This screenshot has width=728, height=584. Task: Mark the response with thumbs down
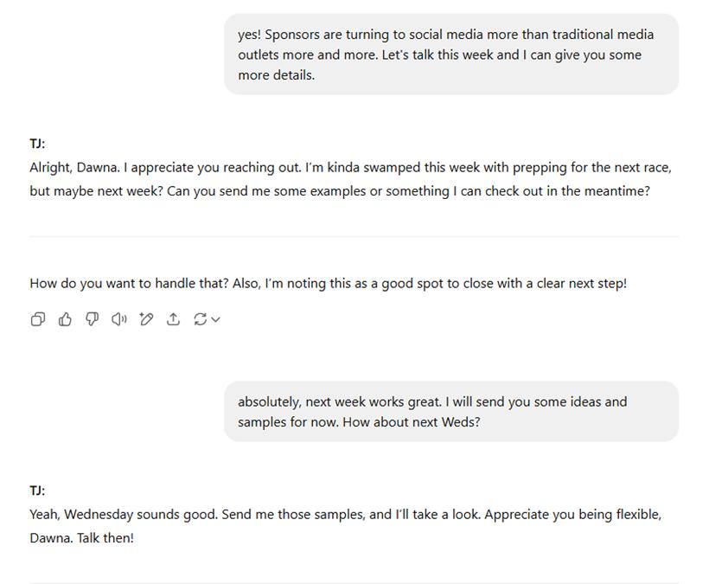pyautogui.click(x=92, y=319)
